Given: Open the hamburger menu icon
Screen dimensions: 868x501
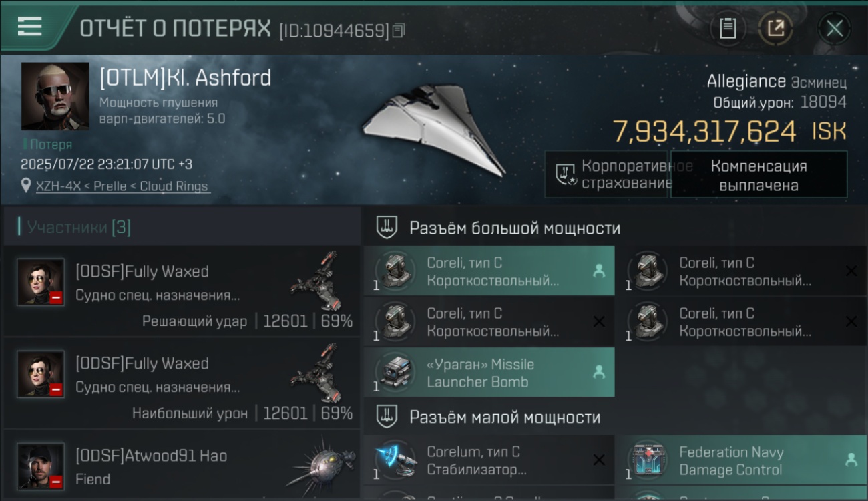Looking at the screenshot, I should coord(29,27).
